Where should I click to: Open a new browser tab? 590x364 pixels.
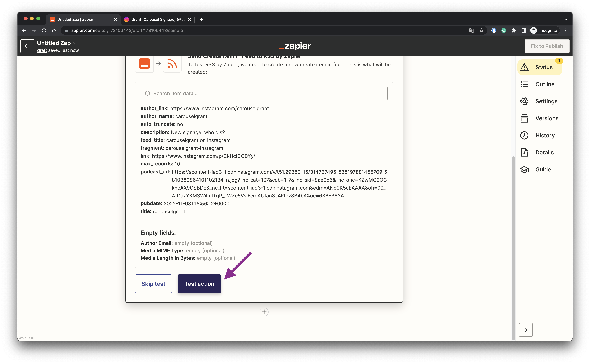(202, 20)
